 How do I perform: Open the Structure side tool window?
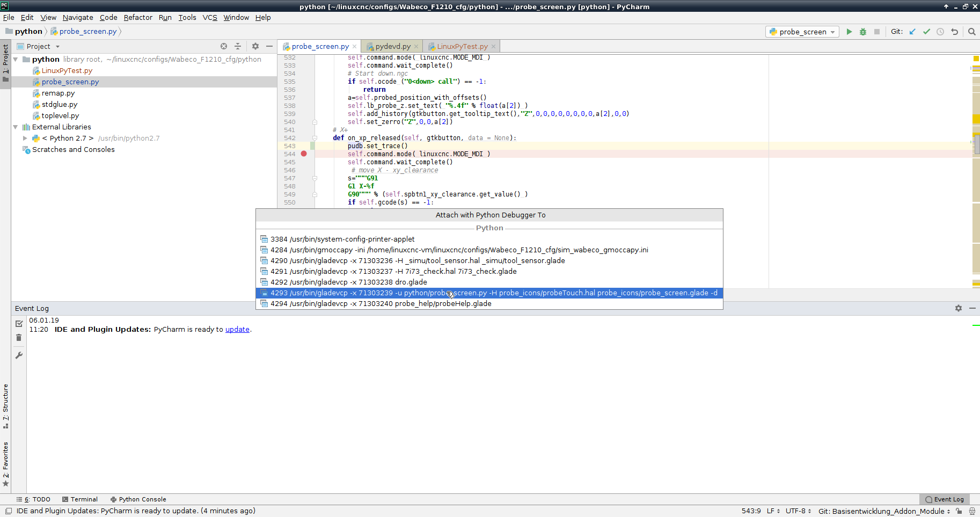pyautogui.click(x=5, y=406)
